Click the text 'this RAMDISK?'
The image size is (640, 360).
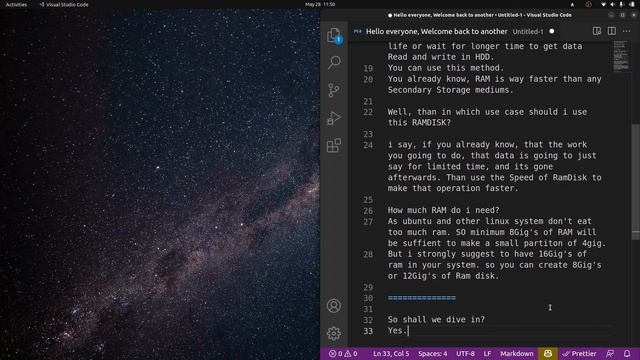click(419, 122)
